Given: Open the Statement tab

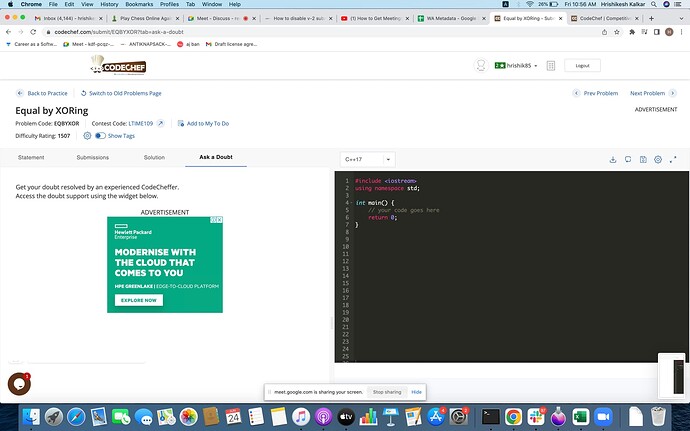Looking at the screenshot, I should pyautogui.click(x=31, y=157).
